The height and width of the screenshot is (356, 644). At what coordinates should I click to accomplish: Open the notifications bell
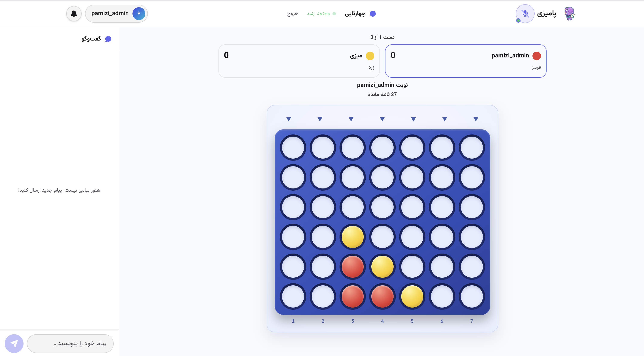tap(74, 13)
